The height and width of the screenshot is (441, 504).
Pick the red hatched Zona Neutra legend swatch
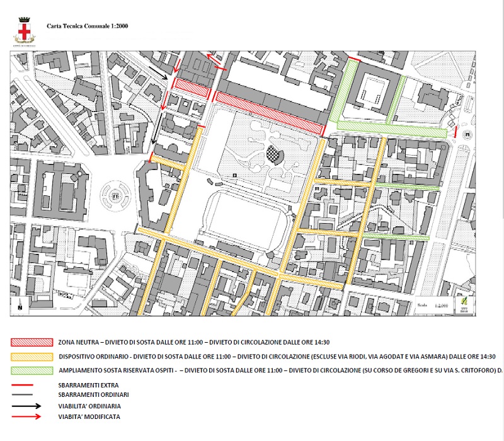click(32, 342)
